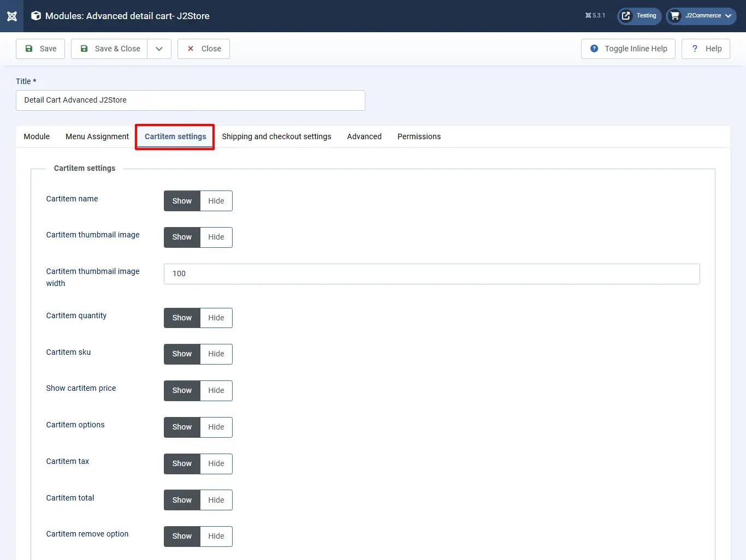Open the Permissions tab
746x560 pixels.
419,136
